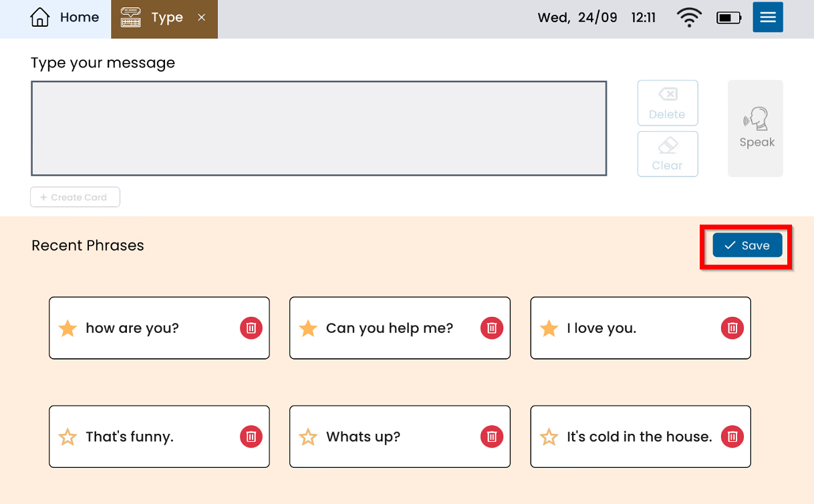The height and width of the screenshot is (504, 814).
Task: Click the Wi-Fi status icon
Action: 688,17
